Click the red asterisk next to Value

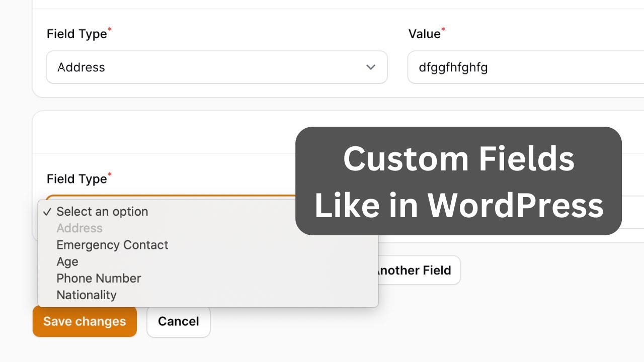[443, 30]
